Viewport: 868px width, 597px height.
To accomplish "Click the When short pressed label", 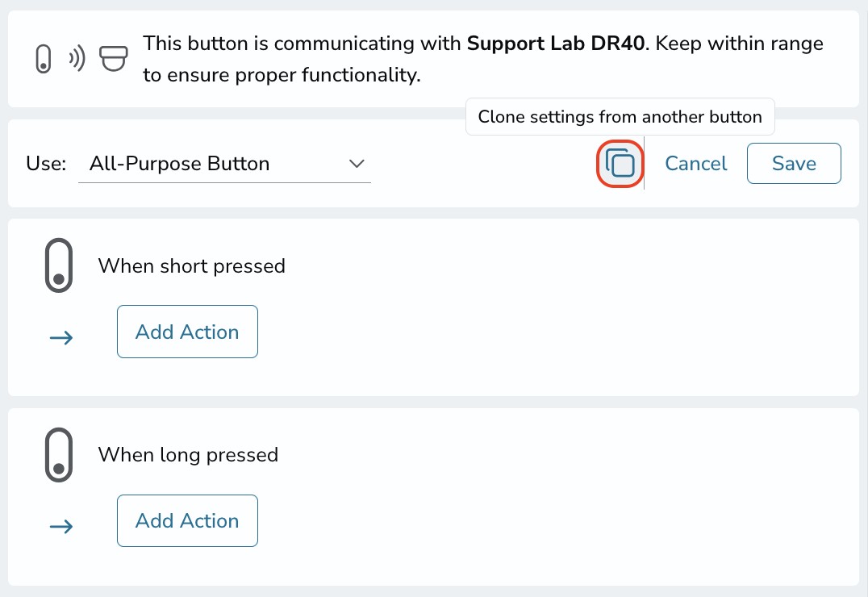I will pyautogui.click(x=191, y=265).
